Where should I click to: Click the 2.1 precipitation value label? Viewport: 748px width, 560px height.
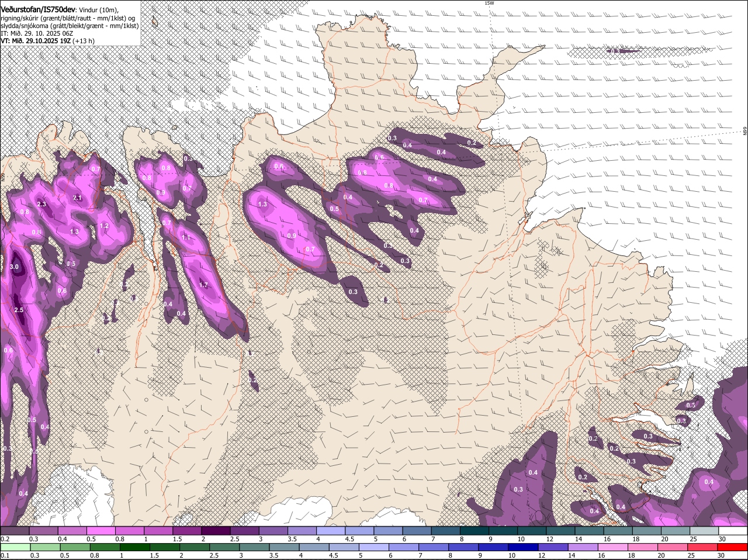point(77,198)
